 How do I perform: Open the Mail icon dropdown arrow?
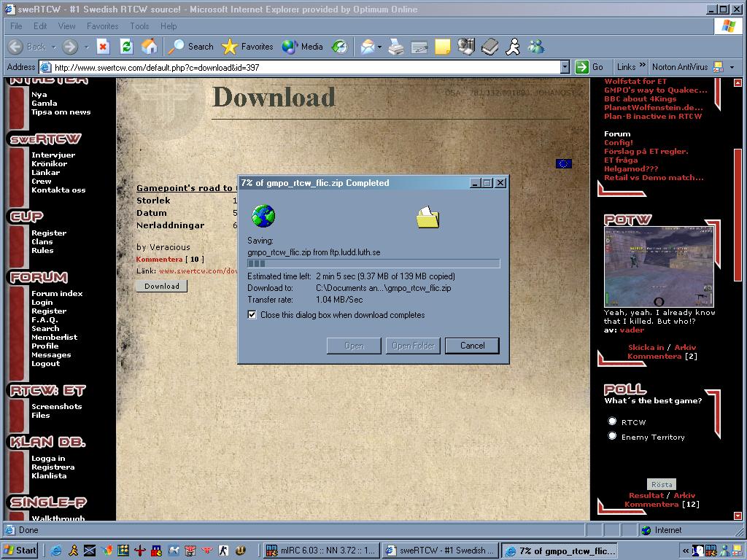pyautogui.click(x=379, y=47)
